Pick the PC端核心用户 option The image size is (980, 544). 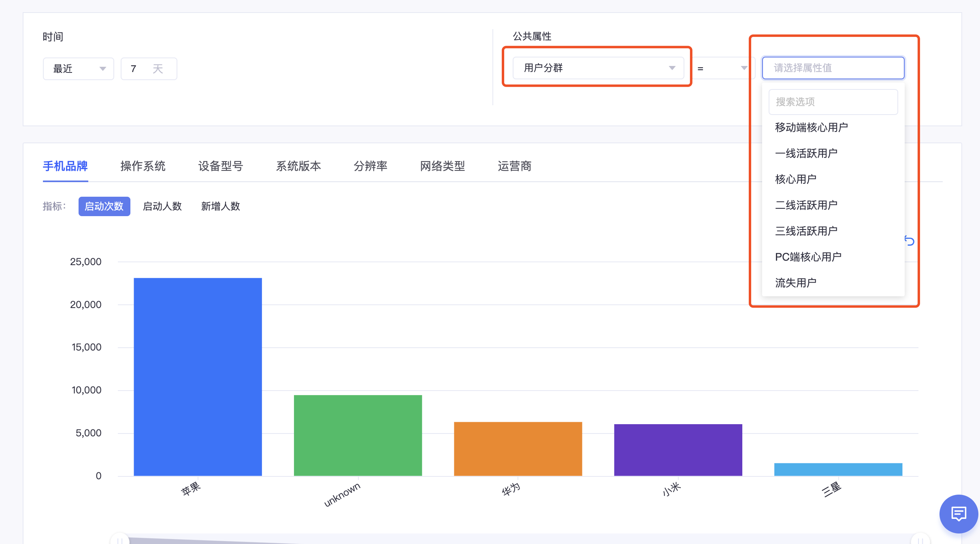pos(833,257)
